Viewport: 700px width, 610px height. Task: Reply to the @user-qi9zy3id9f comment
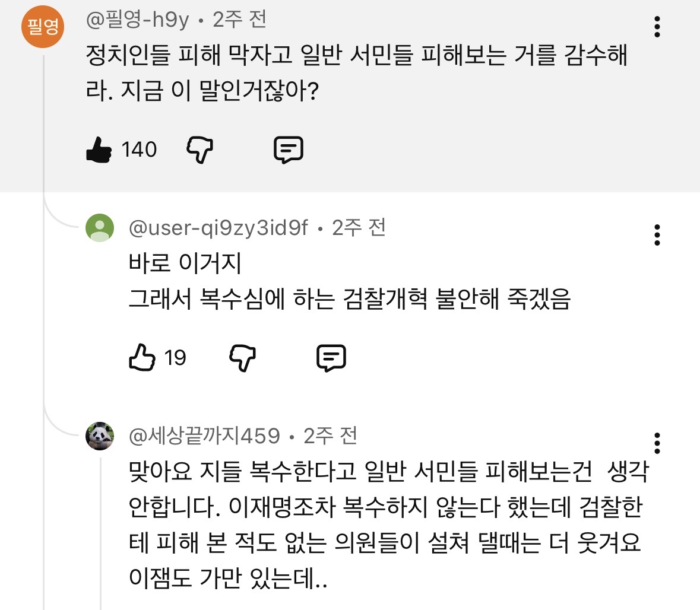(331, 358)
